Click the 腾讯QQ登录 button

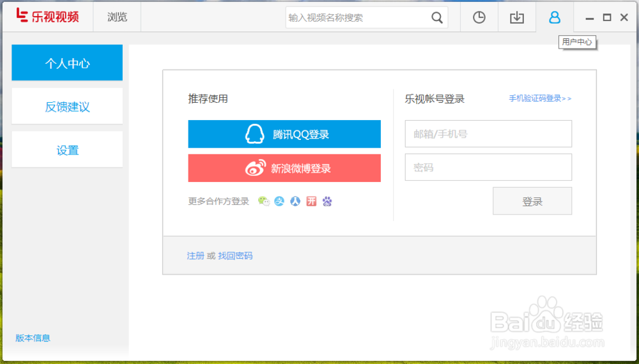click(x=284, y=134)
